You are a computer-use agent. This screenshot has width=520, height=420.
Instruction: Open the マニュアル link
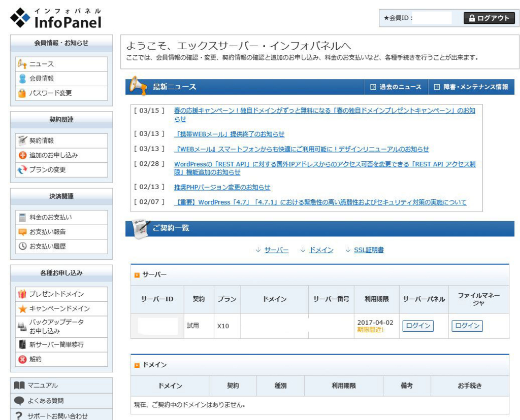pos(61,385)
